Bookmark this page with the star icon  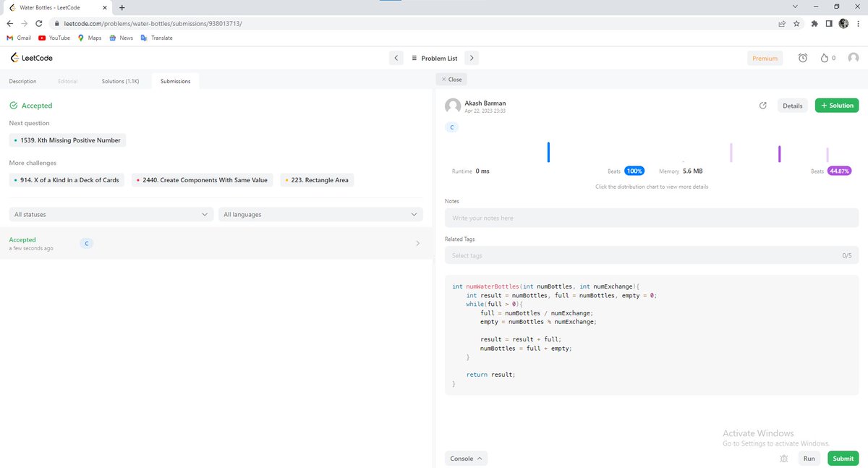[x=796, y=23]
